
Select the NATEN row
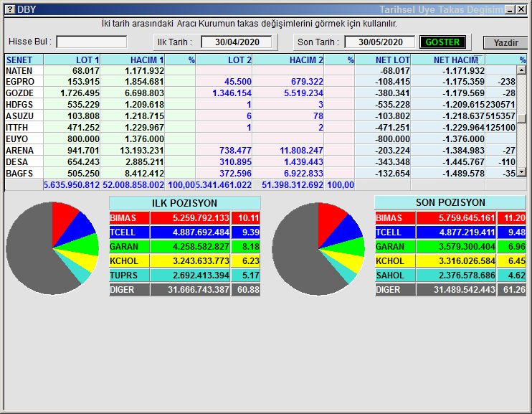[x=260, y=70]
